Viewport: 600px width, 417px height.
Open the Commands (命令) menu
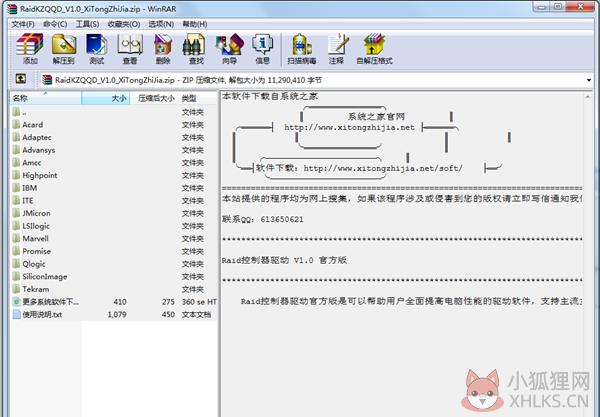tap(55, 24)
